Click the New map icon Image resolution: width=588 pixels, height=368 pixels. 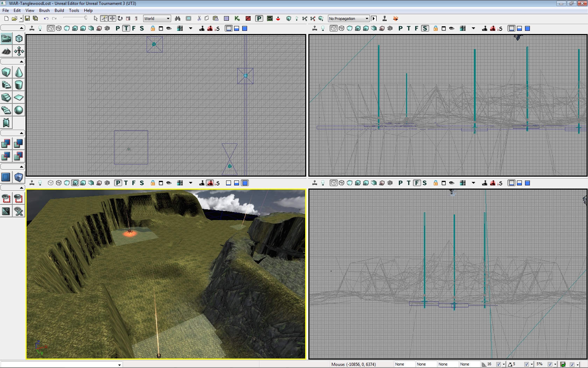pyautogui.click(x=6, y=19)
